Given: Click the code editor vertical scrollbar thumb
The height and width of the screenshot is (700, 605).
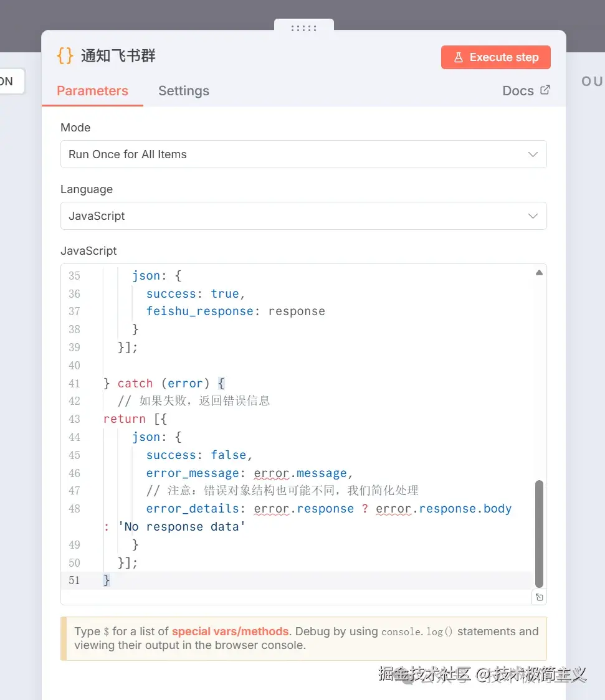Looking at the screenshot, I should point(539,532).
